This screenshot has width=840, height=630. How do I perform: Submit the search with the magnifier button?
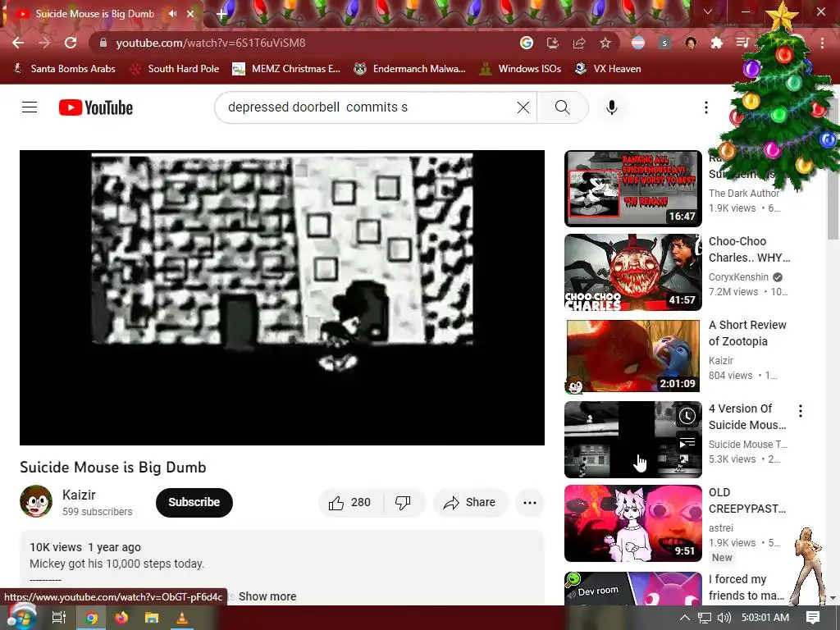pos(563,107)
